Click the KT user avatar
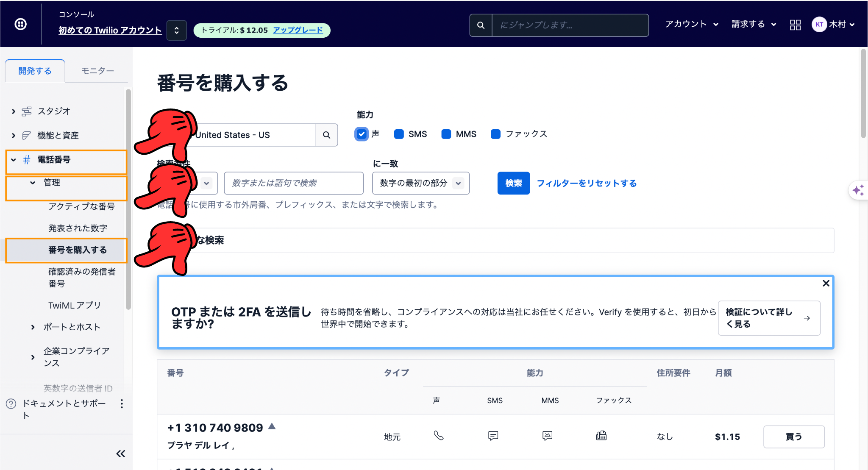The height and width of the screenshot is (470, 868). pos(819,24)
